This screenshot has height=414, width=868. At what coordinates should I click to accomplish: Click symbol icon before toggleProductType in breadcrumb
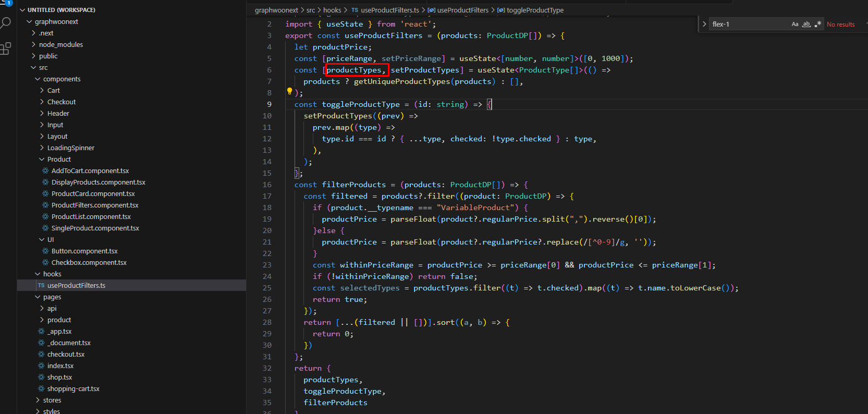pyautogui.click(x=501, y=10)
